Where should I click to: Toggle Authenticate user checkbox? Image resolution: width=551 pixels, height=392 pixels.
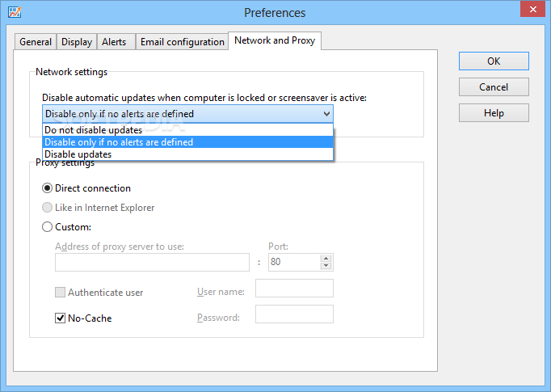point(60,292)
